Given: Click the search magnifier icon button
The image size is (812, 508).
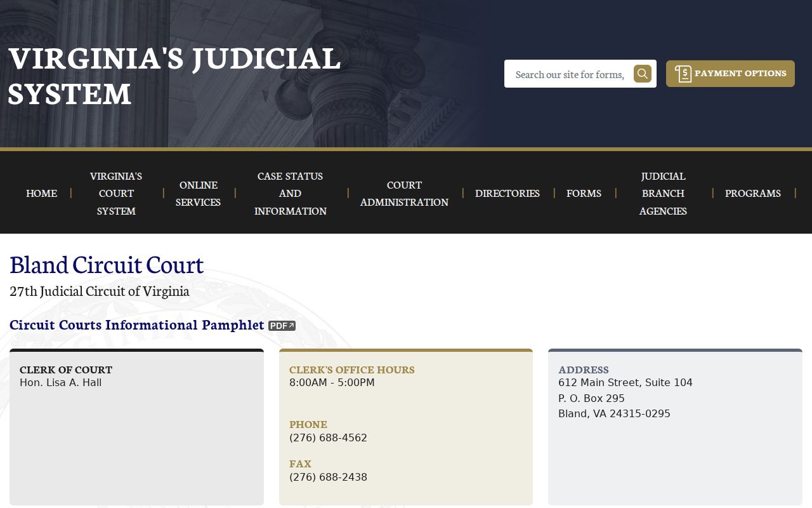Looking at the screenshot, I should (643, 74).
